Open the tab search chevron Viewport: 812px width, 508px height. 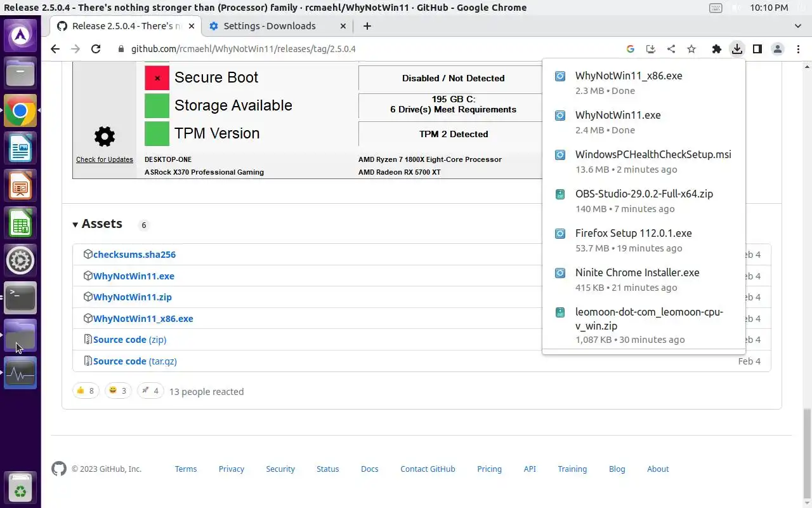tap(798, 26)
